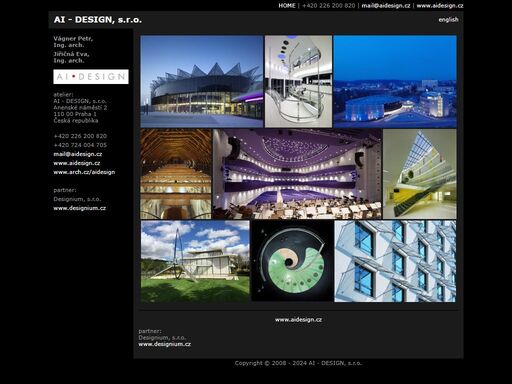Open www.aidesign.cz in the left sidebar

pos(77,163)
